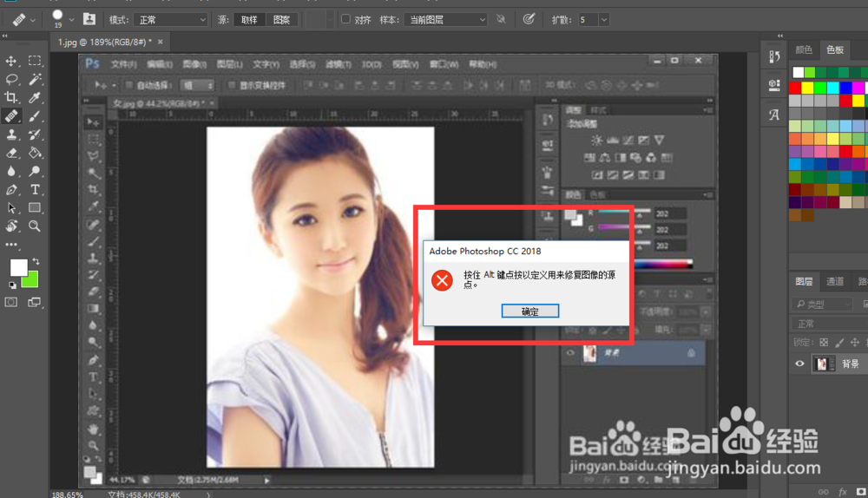
Task: Reset to default foreground and background colors
Action: tap(12, 285)
